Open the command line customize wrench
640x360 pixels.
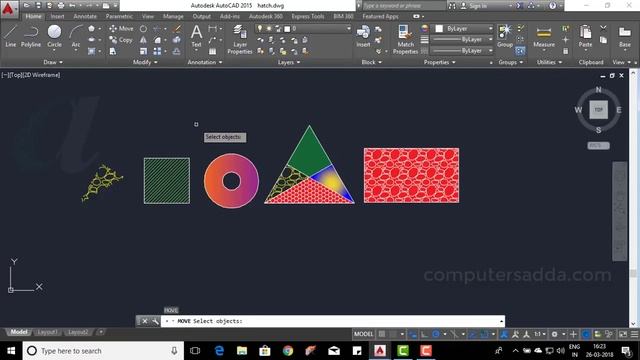(x=156, y=321)
